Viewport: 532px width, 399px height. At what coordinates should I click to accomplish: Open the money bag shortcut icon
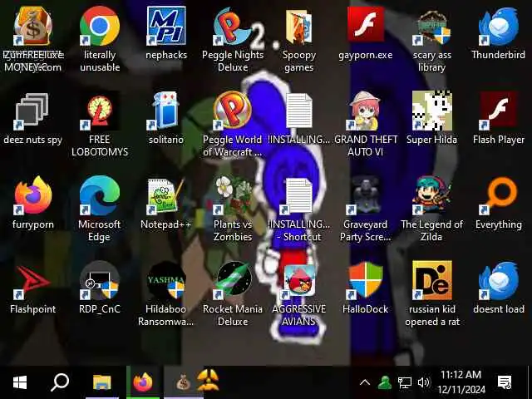[x=33, y=27]
